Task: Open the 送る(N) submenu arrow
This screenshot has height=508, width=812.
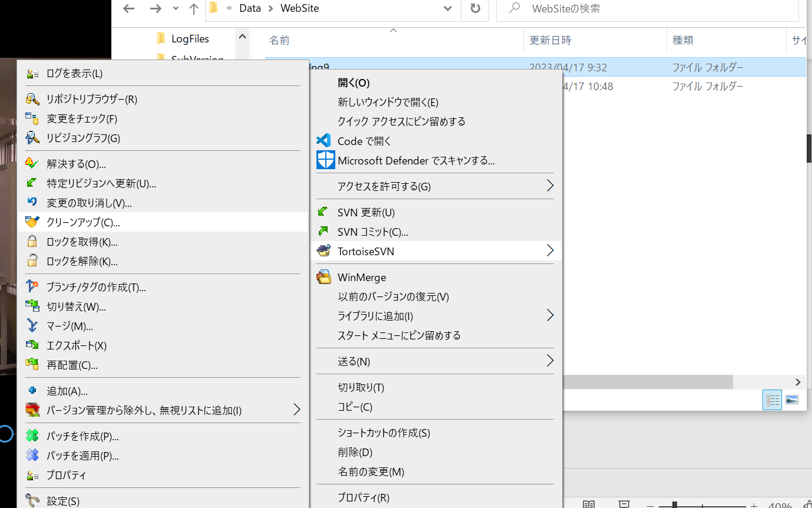Action: (550, 360)
